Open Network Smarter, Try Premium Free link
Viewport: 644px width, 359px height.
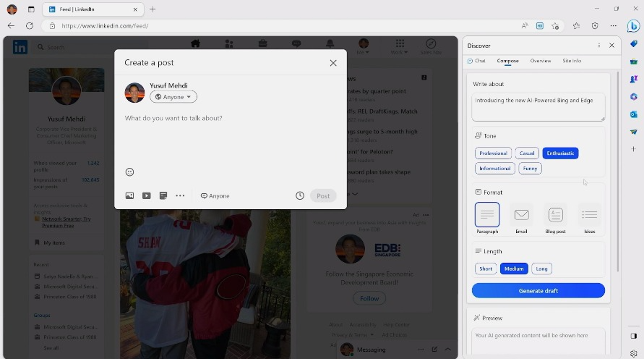coord(66,222)
